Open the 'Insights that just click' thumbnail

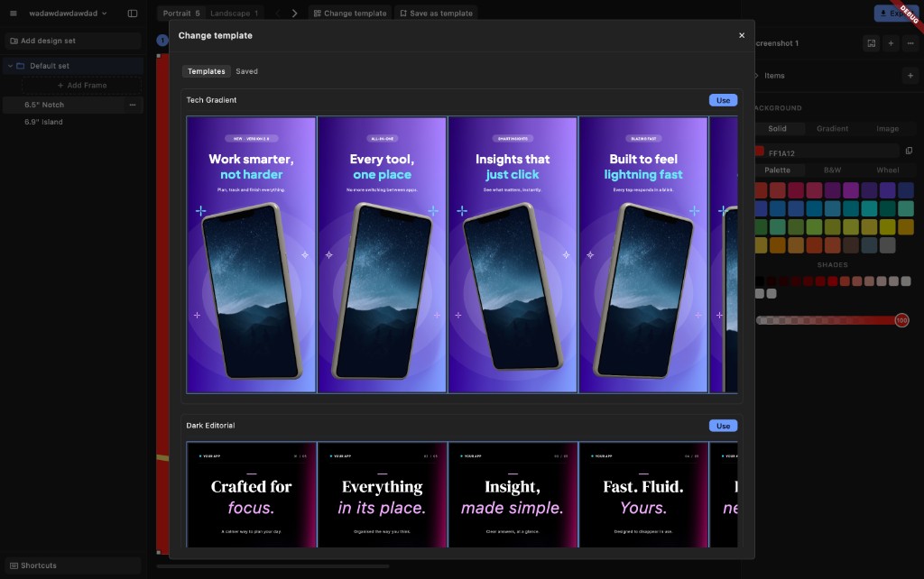click(513, 254)
